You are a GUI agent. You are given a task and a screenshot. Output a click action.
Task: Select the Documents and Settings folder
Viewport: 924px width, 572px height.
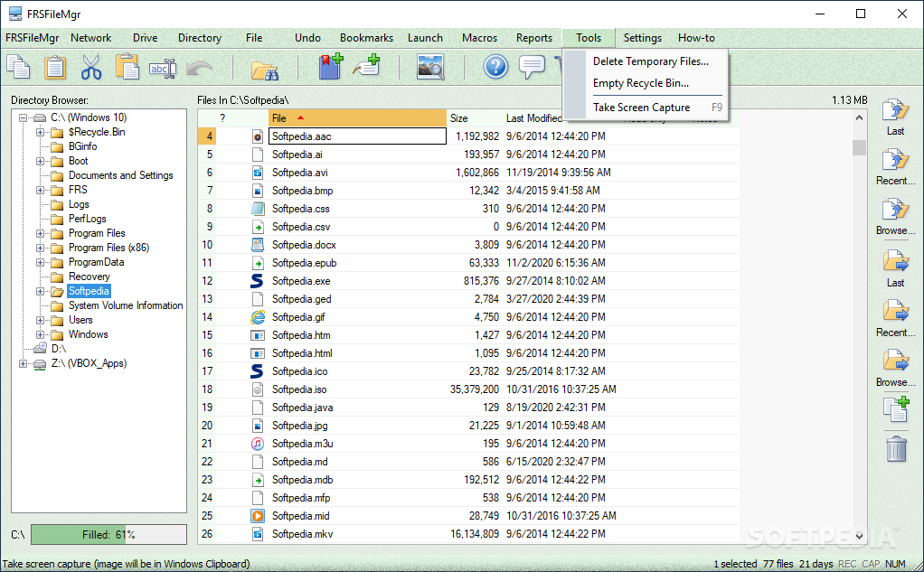tap(121, 175)
